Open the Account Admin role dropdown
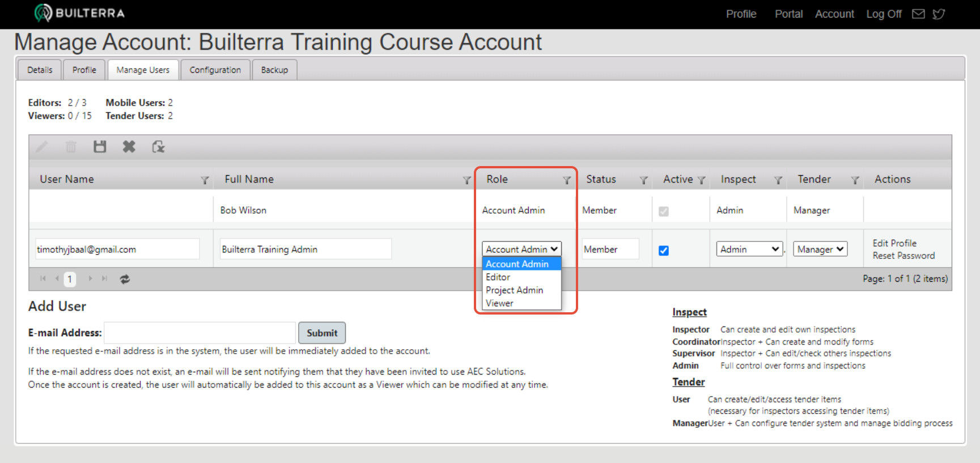The image size is (980, 463). [521, 249]
